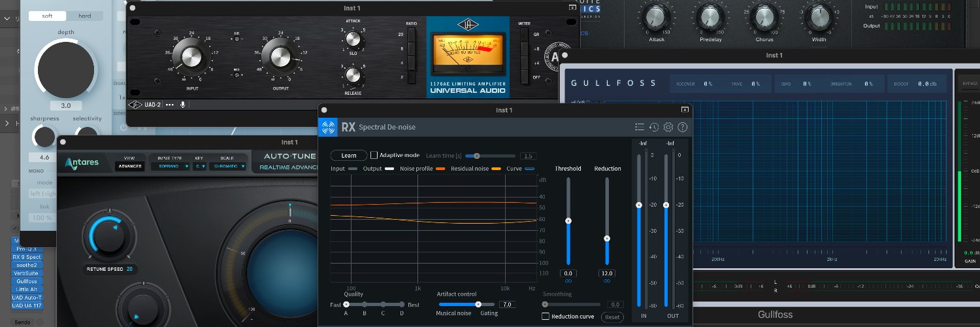The height and width of the screenshot is (327, 980).
Task: Adjust the RX OUT gain fader
Action: 666,205
